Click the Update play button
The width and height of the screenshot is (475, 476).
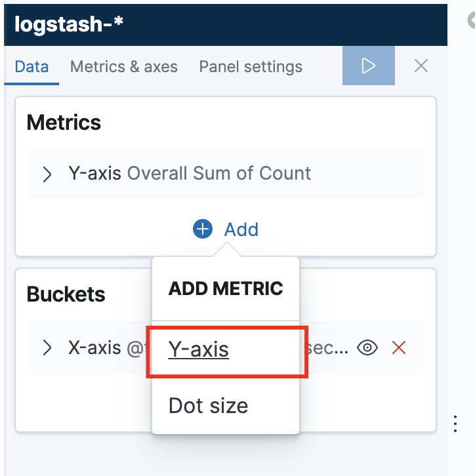click(368, 66)
